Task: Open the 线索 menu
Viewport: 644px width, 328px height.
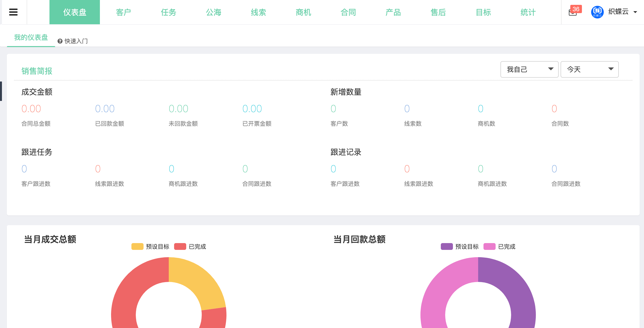Action: 258,12
